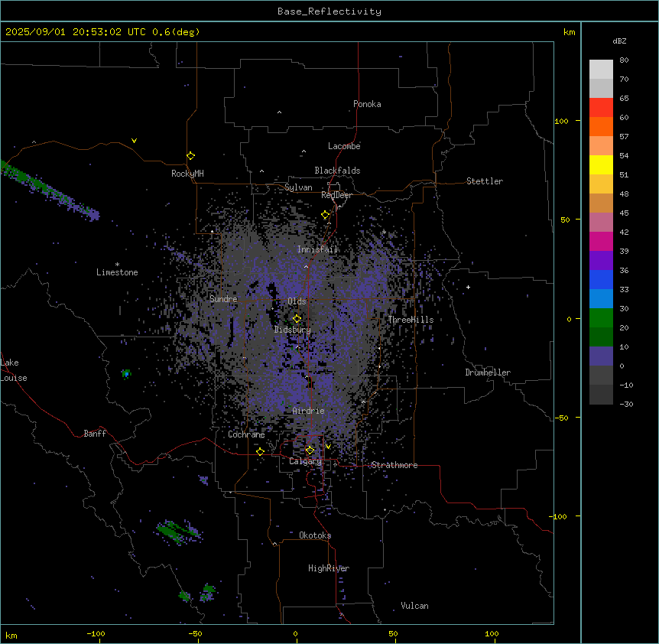
Task: Click the Blackfalds label
Action: click(337, 171)
